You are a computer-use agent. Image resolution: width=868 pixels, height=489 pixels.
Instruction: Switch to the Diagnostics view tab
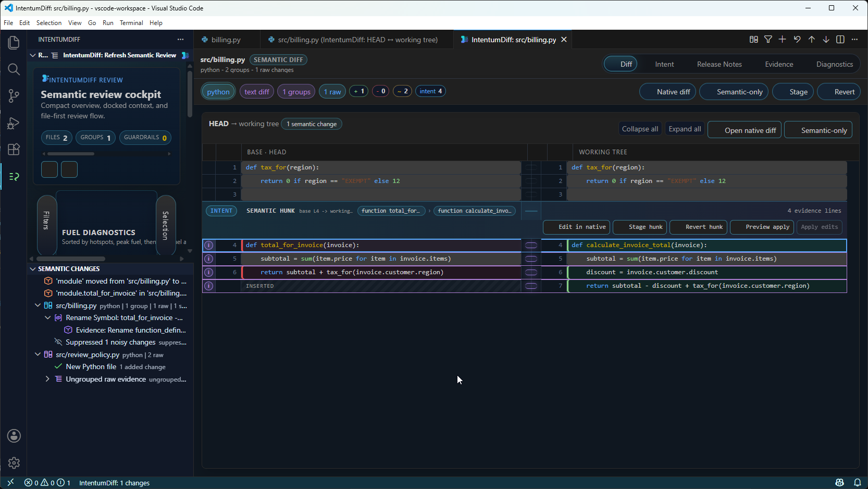click(x=834, y=64)
